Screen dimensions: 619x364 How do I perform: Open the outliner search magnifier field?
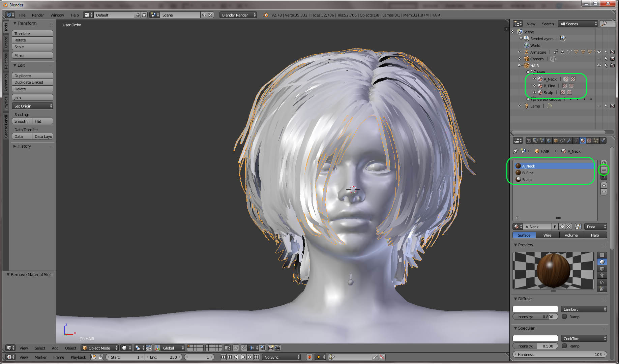(x=607, y=24)
